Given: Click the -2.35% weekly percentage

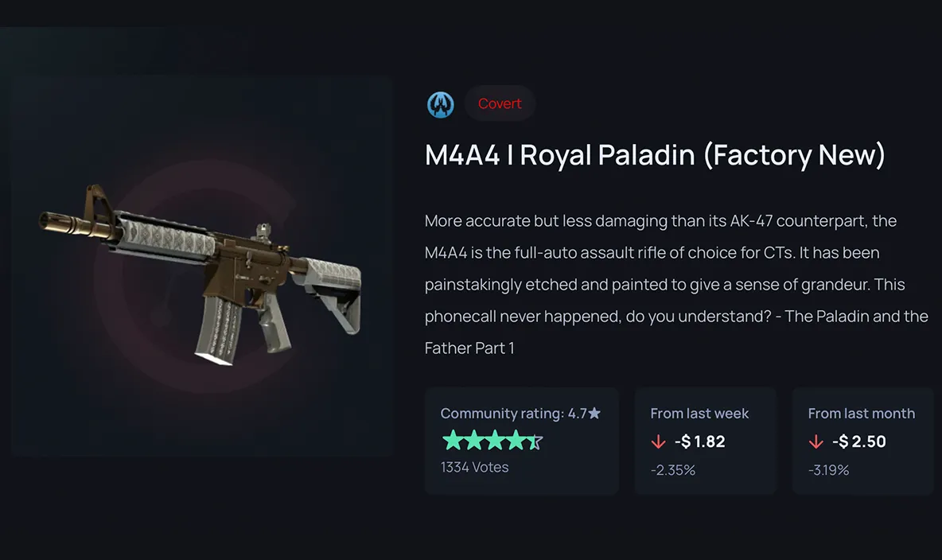Looking at the screenshot, I should (672, 470).
